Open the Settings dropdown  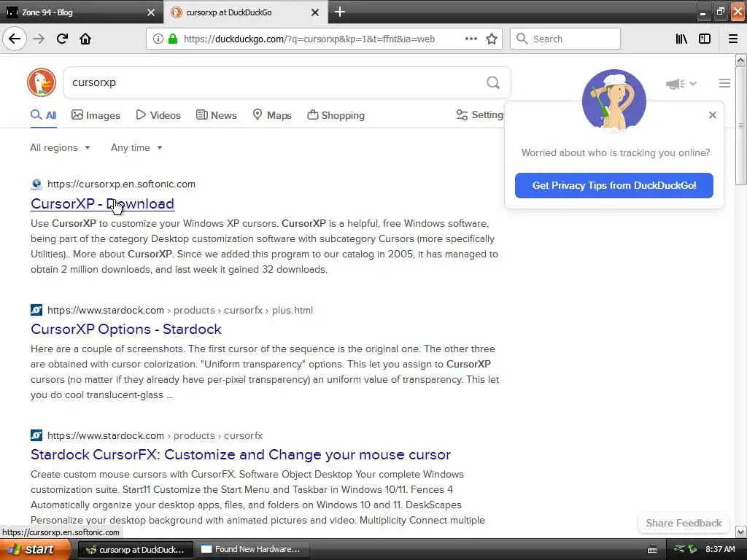479,114
